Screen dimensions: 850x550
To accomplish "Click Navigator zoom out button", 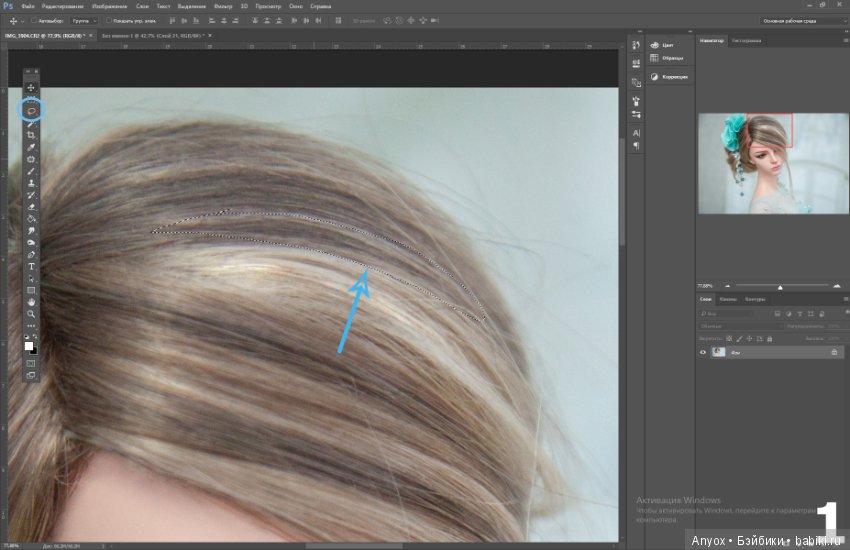I will click(x=727, y=286).
